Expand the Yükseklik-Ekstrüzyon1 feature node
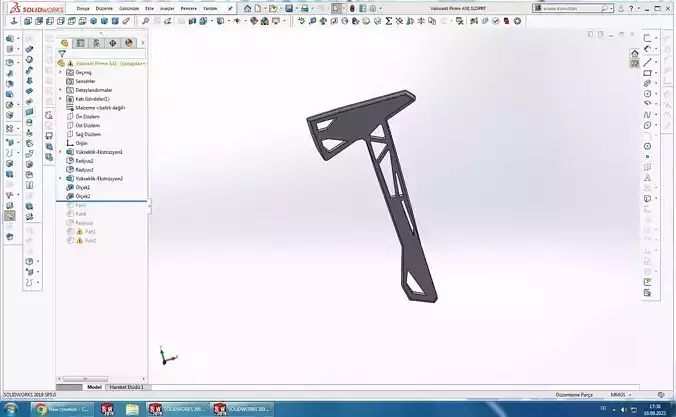The width and height of the screenshot is (676, 417). 60,152
